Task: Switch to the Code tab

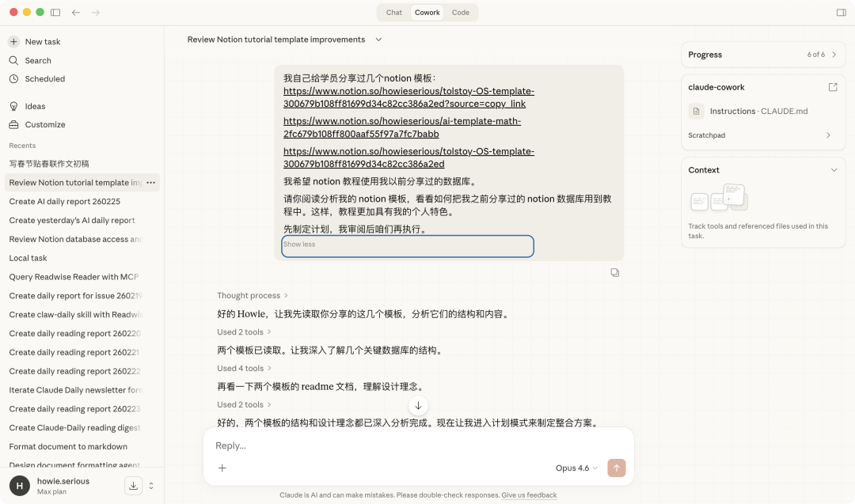Action: [x=460, y=13]
